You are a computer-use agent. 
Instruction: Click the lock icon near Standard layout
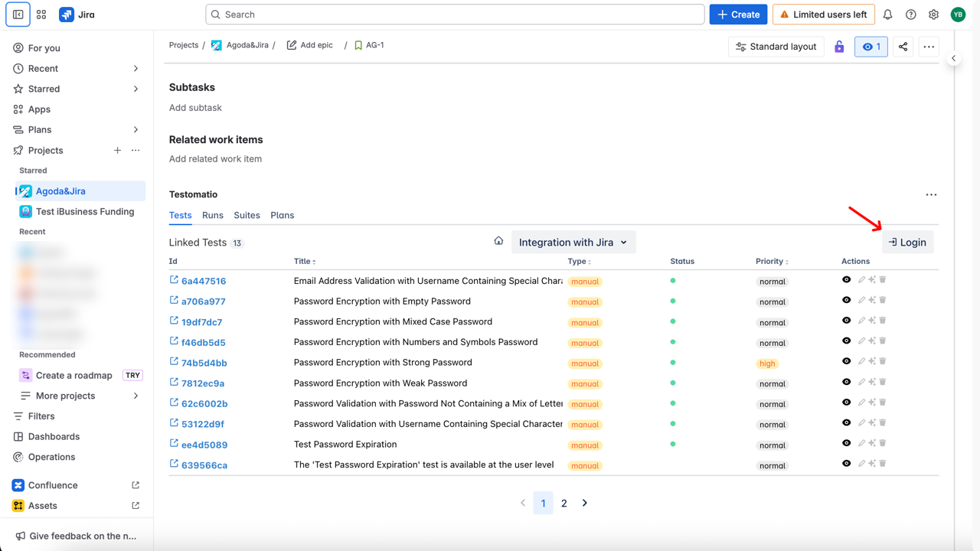tap(839, 47)
